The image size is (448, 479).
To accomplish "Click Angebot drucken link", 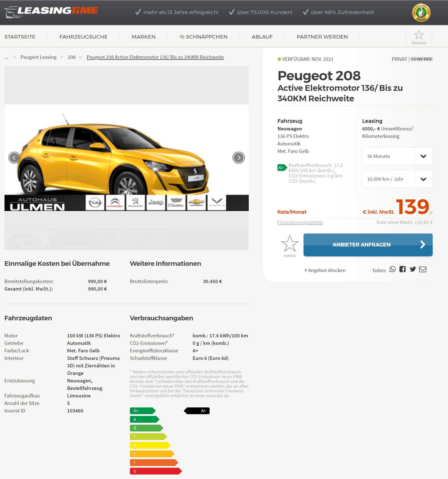I will pyautogui.click(x=325, y=270).
